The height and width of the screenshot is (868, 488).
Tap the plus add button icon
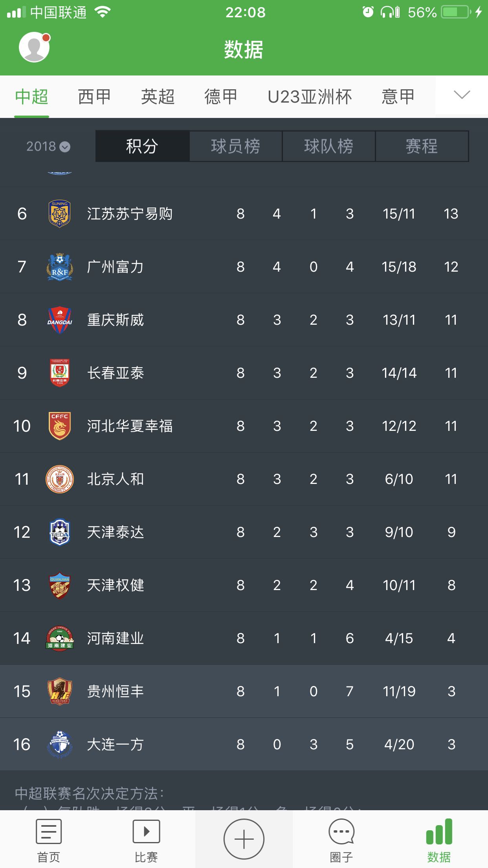[x=244, y=839]
